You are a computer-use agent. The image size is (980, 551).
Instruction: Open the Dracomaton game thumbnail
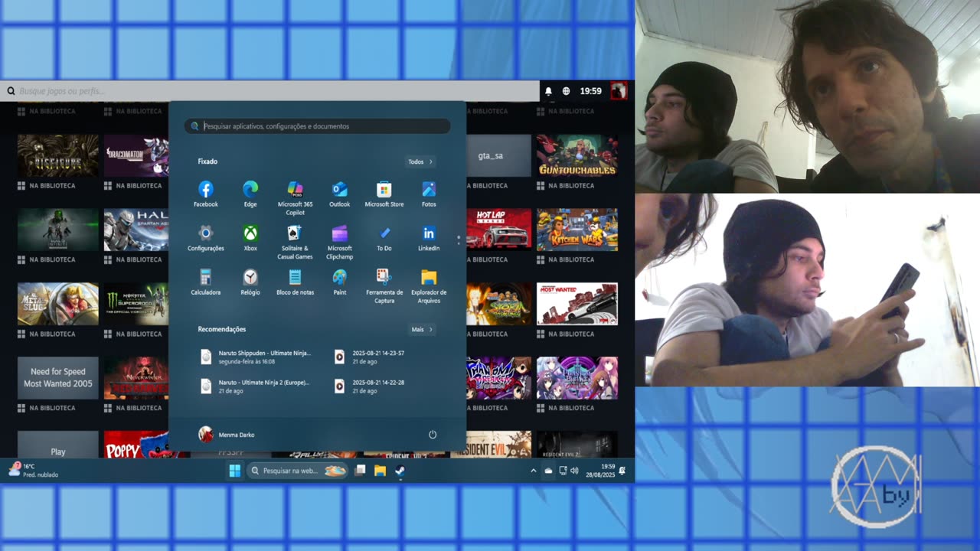[x=136, y=155]
